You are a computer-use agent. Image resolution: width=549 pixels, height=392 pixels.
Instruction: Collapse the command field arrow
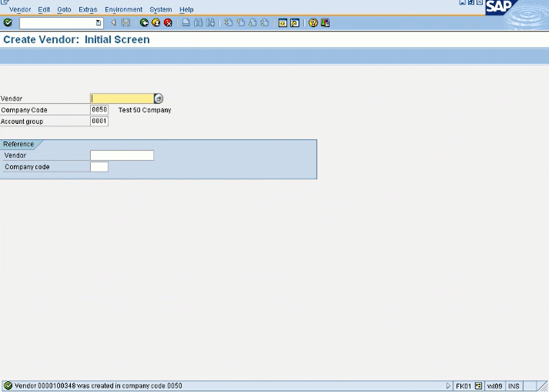(113, 23)
